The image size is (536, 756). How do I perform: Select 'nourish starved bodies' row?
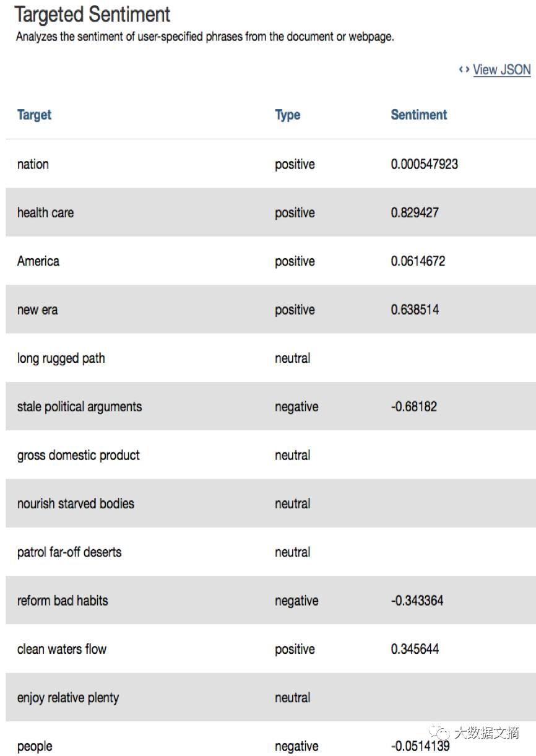click(270, 503)
